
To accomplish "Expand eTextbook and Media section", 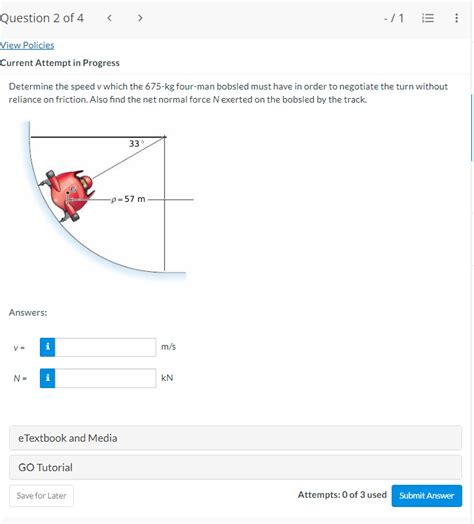I will tap(235, 438).
